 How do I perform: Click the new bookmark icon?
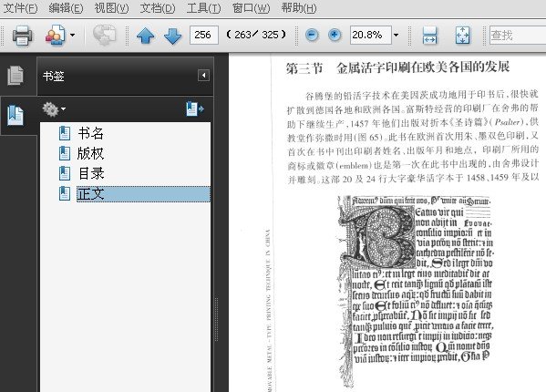(195, 108)
